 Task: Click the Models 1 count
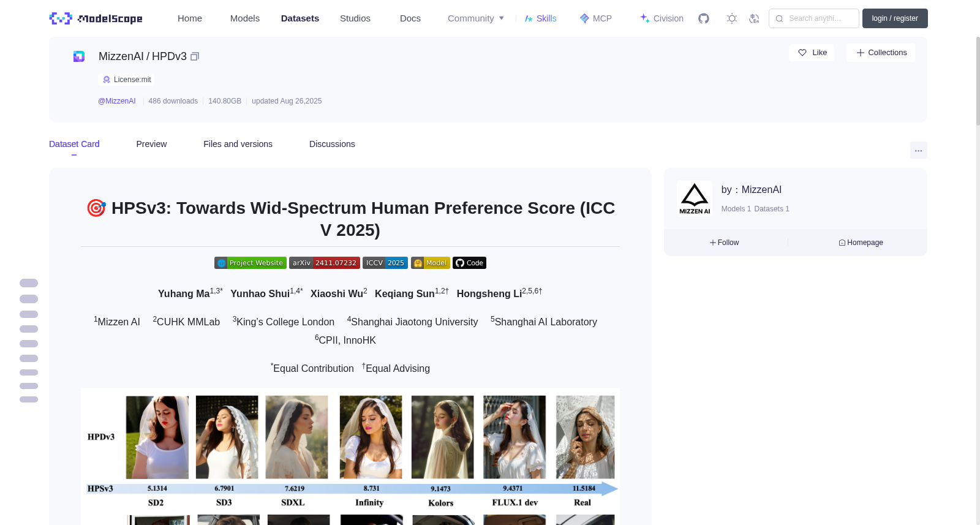tap(736, 209)
